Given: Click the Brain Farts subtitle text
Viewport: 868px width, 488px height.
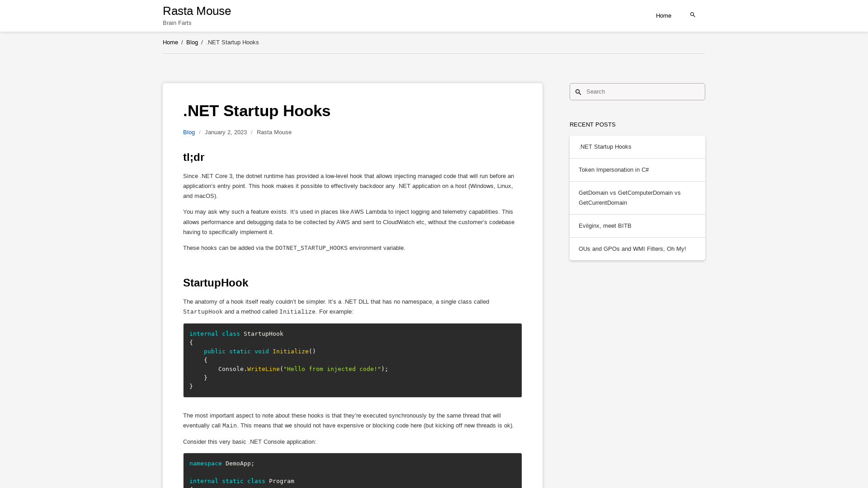Looking at the screenshot, I should 177,23.
